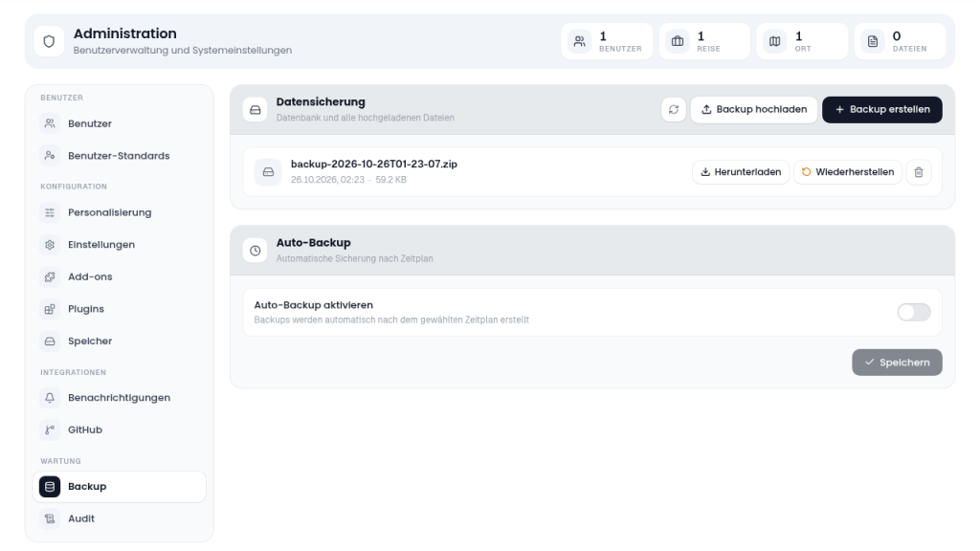This screenshot has height=551, width=980.
Task: Refresh the backup list
Action: tap(673, 109)
